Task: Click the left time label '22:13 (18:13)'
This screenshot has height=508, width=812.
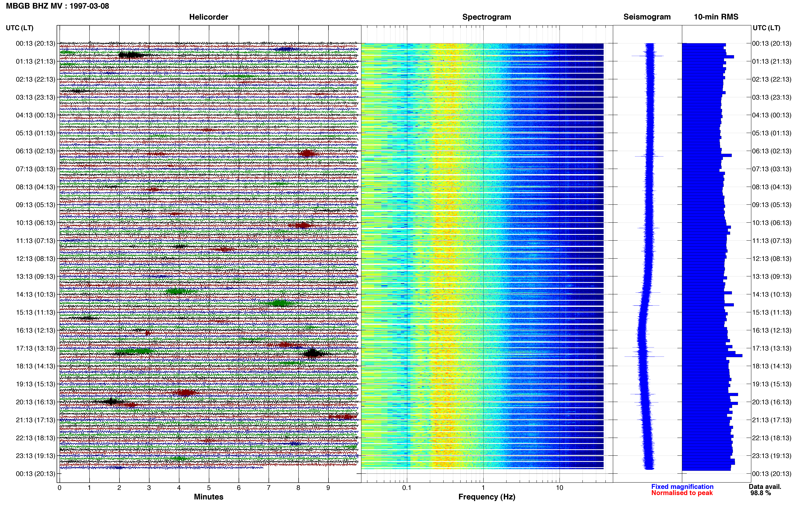Action: tap(36, 438)
